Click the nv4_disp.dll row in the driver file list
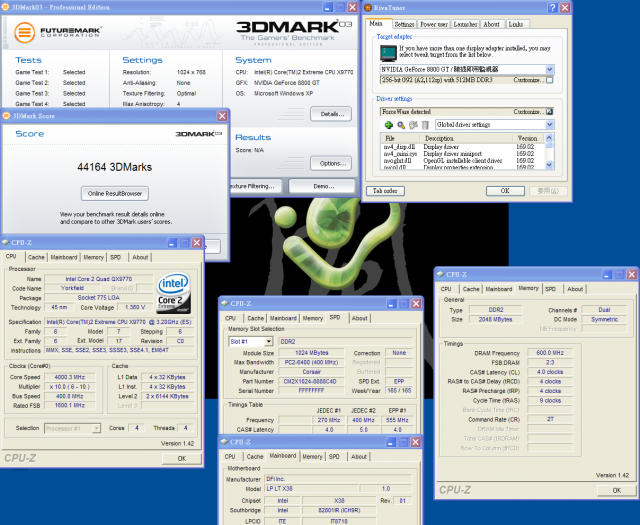Viewport: 640px width, 525px height. pos(462,147)
